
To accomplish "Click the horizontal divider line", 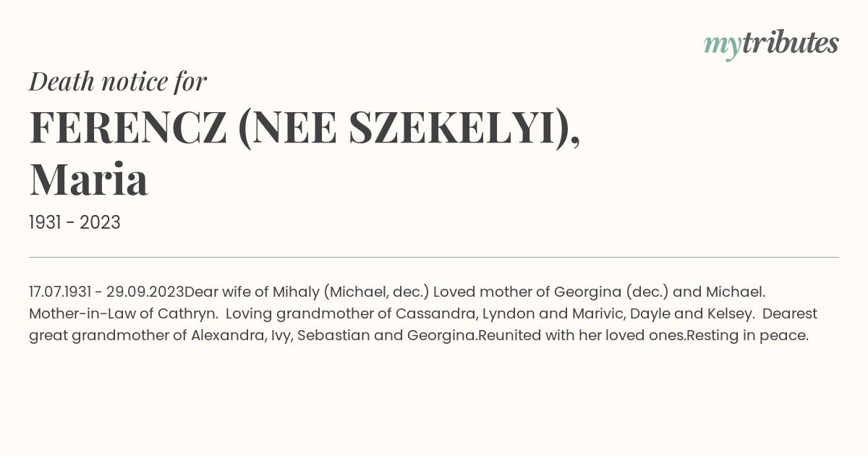I will (x=434, y=257).
